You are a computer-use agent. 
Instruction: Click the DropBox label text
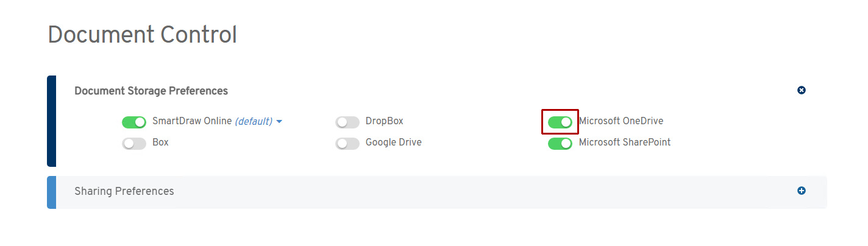click(x=384, y=121)
